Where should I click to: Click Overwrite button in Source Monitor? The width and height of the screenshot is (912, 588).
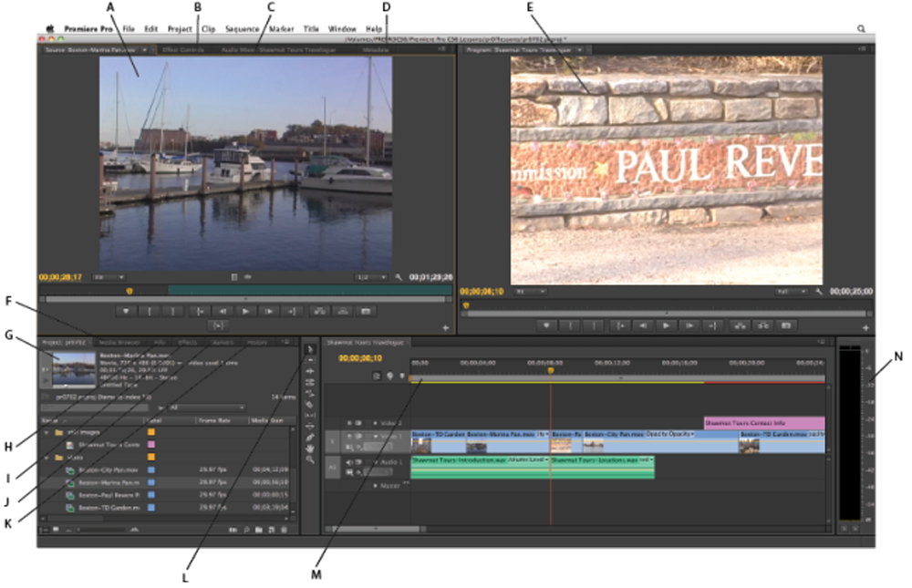click(343, 311)
